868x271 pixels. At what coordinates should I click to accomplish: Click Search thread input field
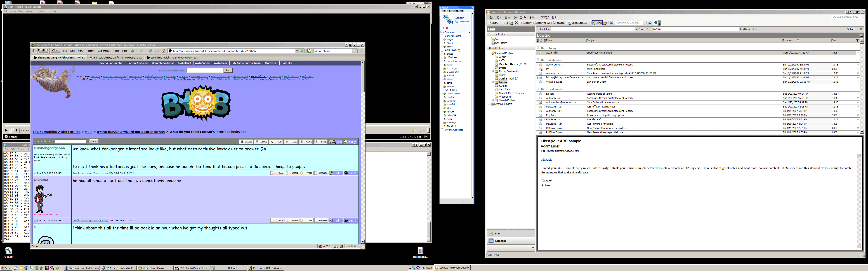coord(71,141)
